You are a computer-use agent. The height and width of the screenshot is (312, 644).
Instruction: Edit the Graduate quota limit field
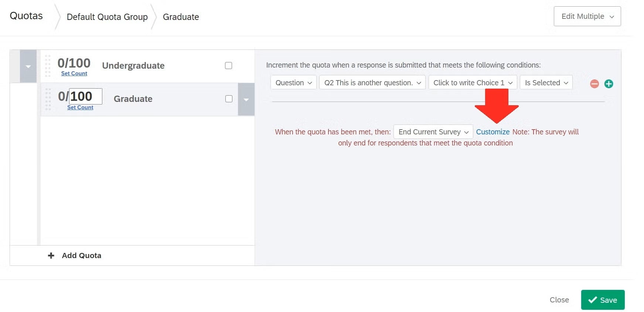(85, 96)
